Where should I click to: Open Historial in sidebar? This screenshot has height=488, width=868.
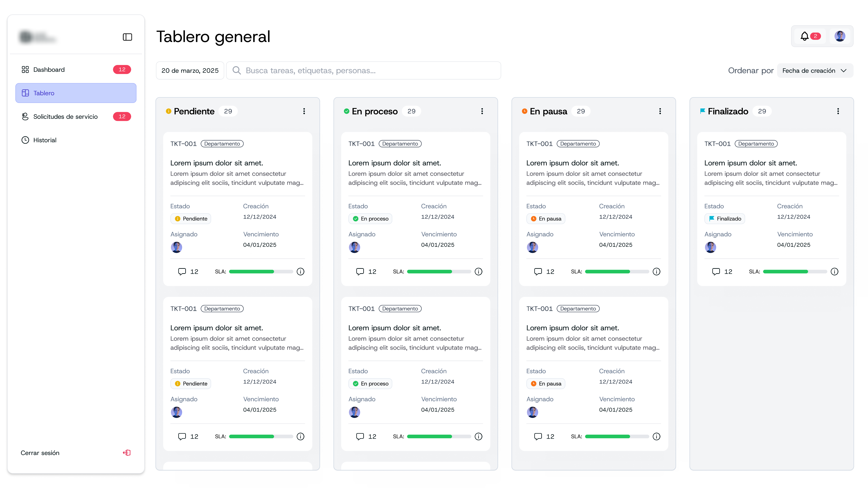pos(45,140)
